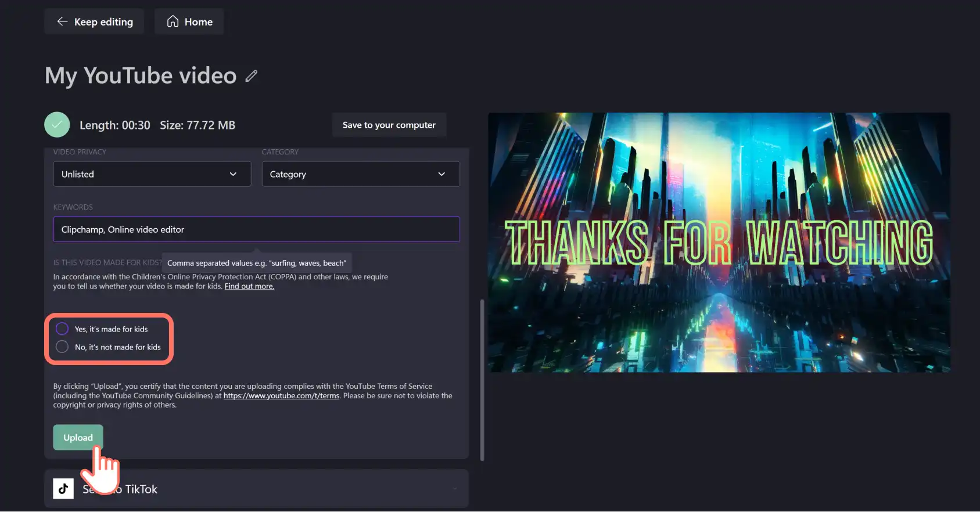Open the youtube.com/t/terms link
Image resolution: width=980 pixels, height=512 pixels.
pos(281,396)
